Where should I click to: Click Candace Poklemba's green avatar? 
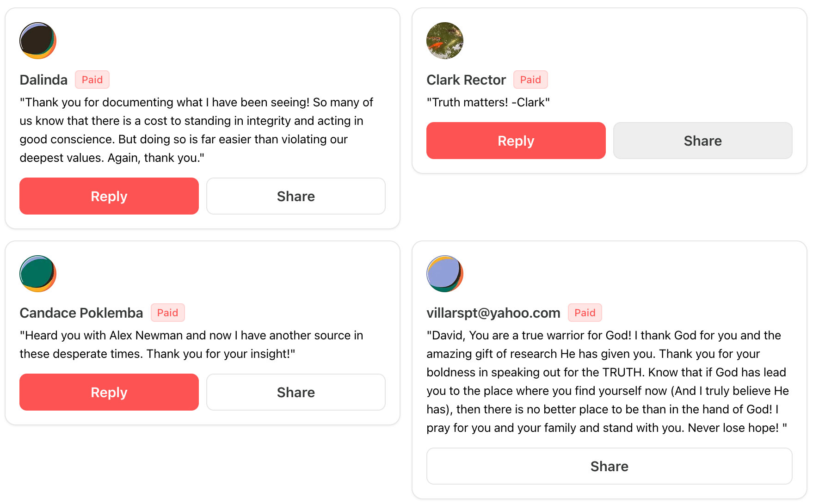coord(38,274)
